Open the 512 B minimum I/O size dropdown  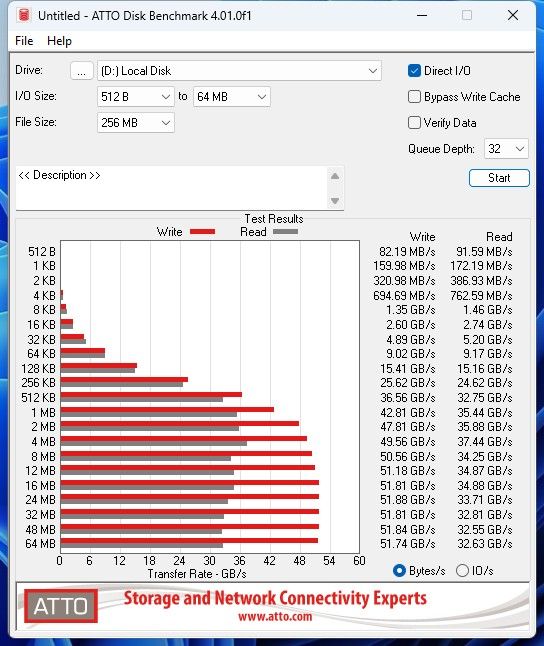point(136,97)
